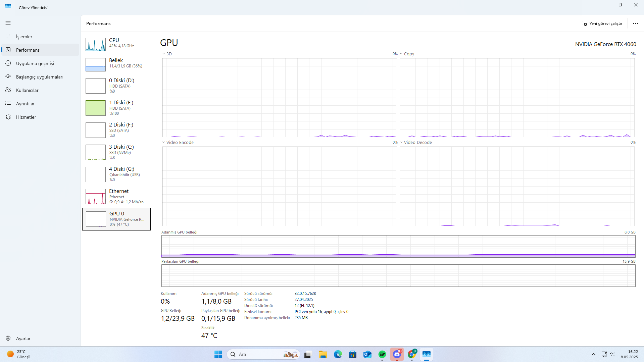Click Yeni görevi çalıştır button
Viewport: 644px width, 362px height.
[602, 23]
